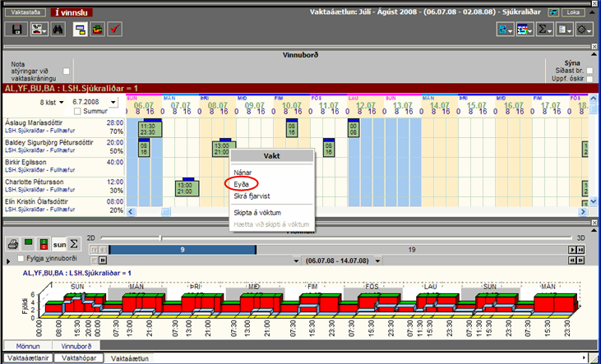Viewport: 601px width, 364px height.
Task: Click employee name Charlotte Pétursson
Action: tap(35, 182)
